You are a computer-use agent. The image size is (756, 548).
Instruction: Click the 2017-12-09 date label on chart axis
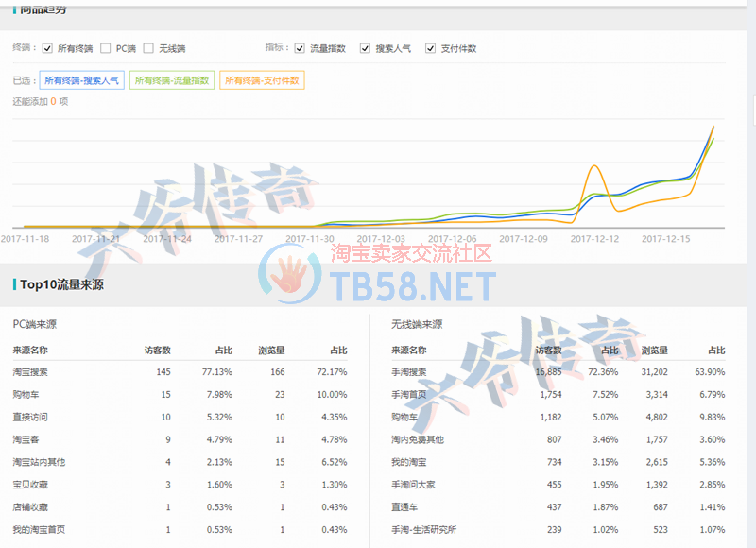coord(523,239)
